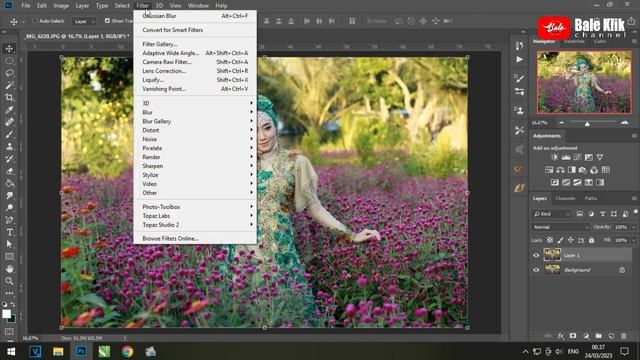Screen dimensions: 640x360
Task: Open the Actions play-button panel icon
Action: [x=519, y=60]
